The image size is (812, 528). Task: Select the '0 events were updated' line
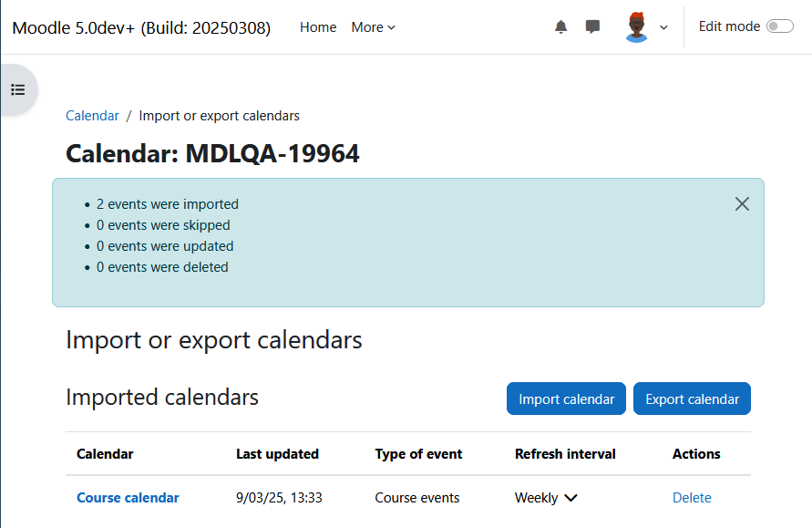pos(165,246)
